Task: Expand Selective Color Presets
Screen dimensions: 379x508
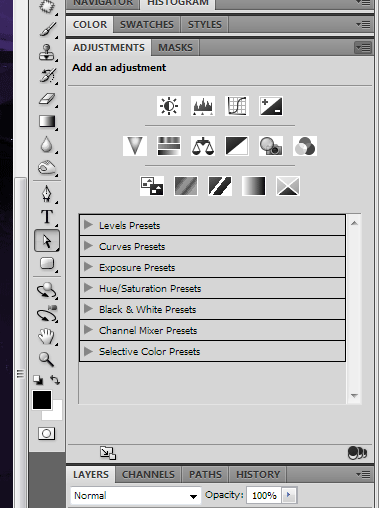Action: tap(88, 351)
